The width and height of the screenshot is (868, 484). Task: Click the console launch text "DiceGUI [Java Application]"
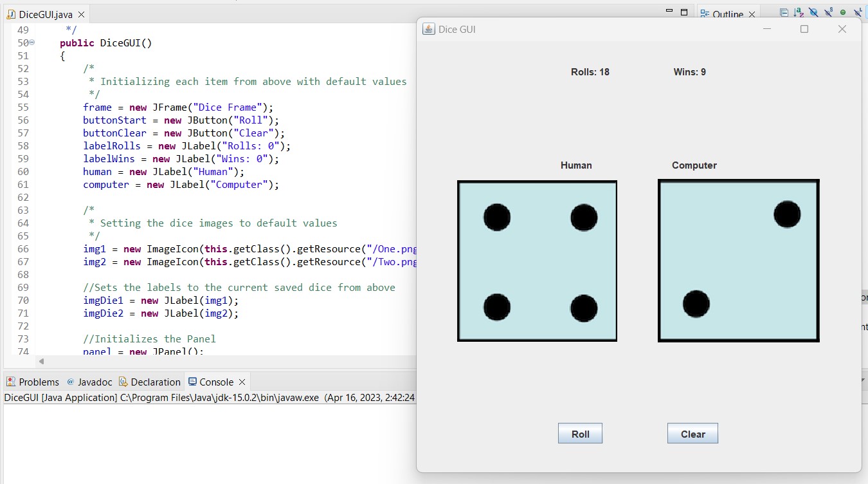pos(60,398)
